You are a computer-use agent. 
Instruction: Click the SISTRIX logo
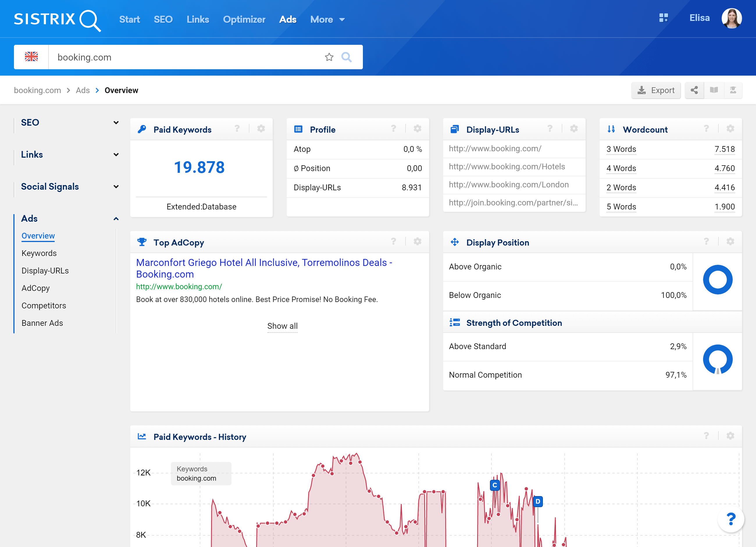click(x=57, y=20)
